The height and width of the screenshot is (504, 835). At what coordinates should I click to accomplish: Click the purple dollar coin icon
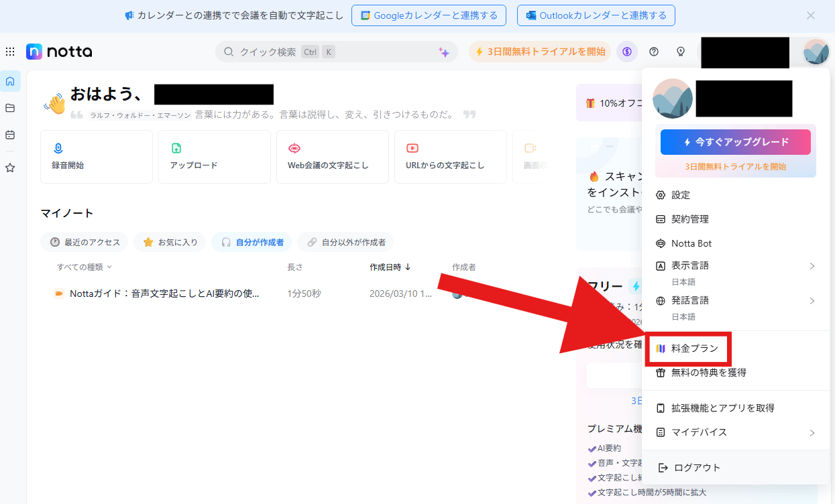(626, 52)
